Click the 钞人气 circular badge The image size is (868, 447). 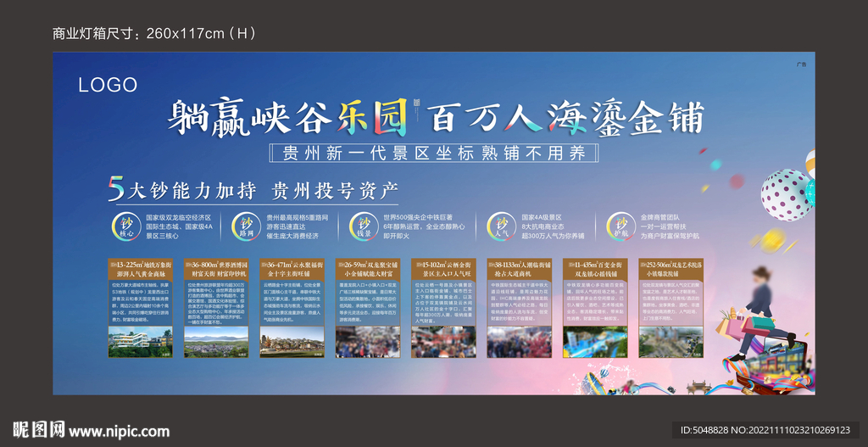501,226
